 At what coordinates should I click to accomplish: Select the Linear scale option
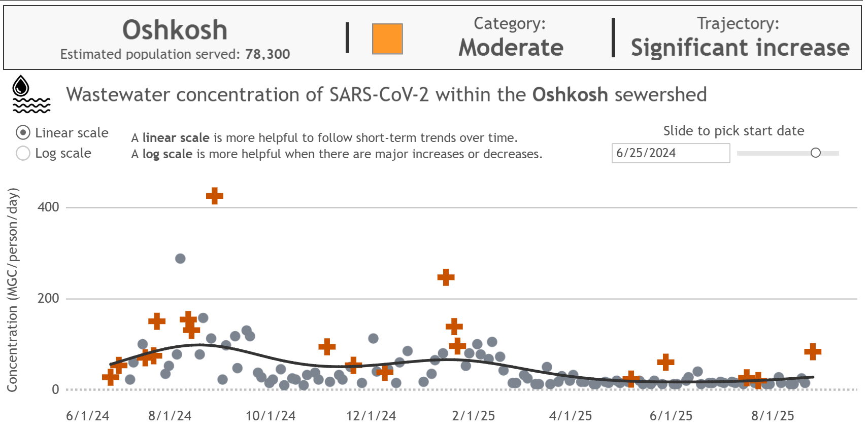tap(22, 133)
